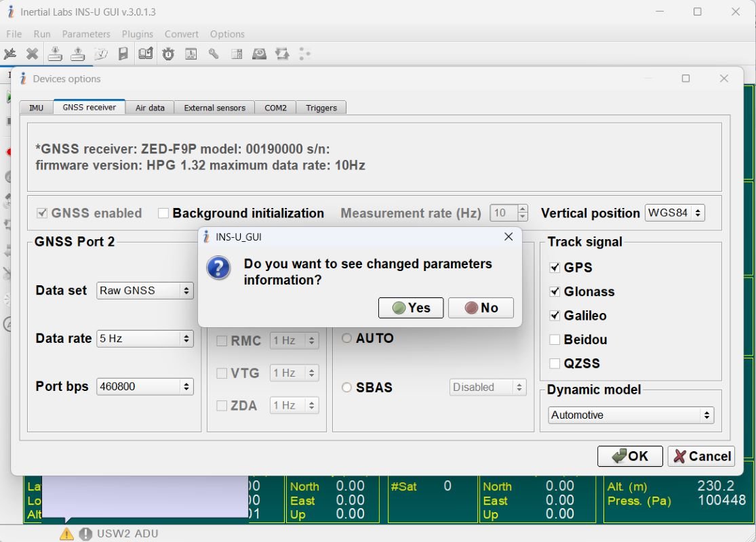Image resolution: width=756 pixels, height=542 pixels.
Task: Open the Dynamic model dropdown
Action: point(630,415)
